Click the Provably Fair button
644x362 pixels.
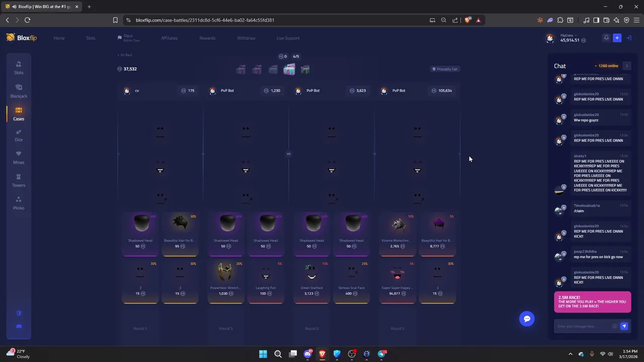tap(446, 69)
